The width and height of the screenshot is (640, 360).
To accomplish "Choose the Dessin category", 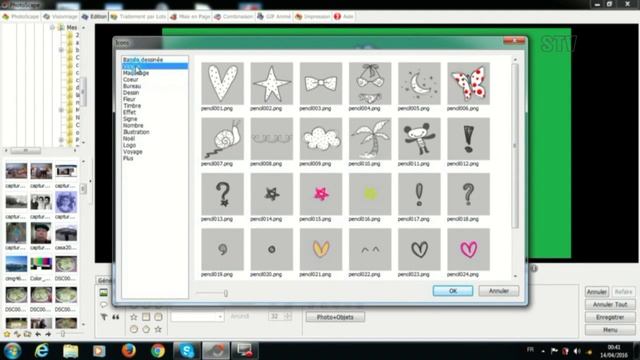I will click(131, 93).
